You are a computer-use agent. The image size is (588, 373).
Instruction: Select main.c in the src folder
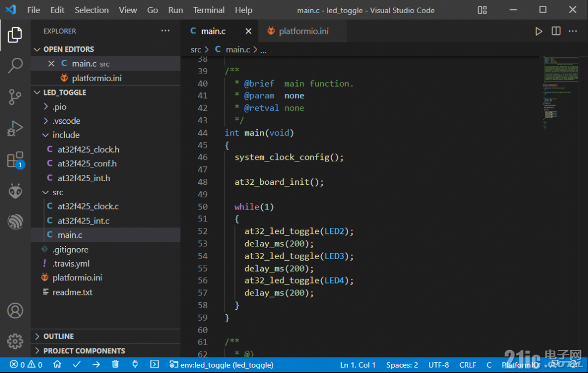pos(106,235)
